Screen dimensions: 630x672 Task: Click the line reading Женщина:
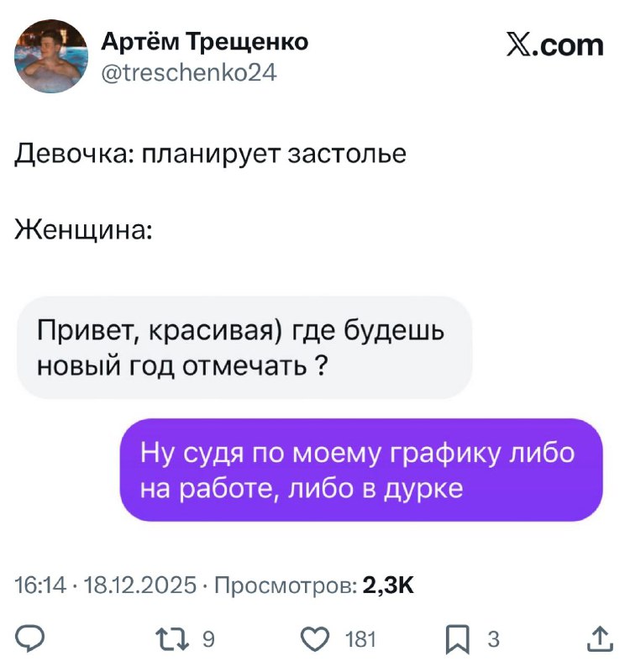82,227
